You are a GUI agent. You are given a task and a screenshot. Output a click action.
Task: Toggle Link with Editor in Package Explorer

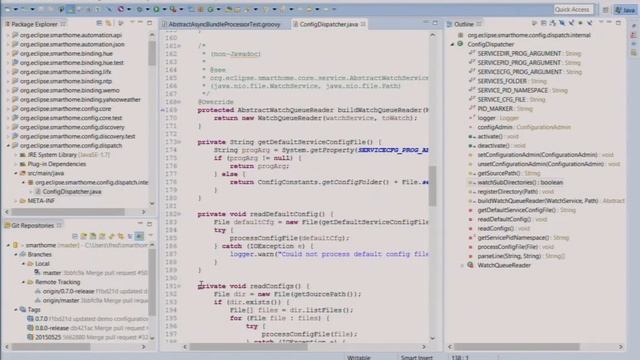click(109, 24)
